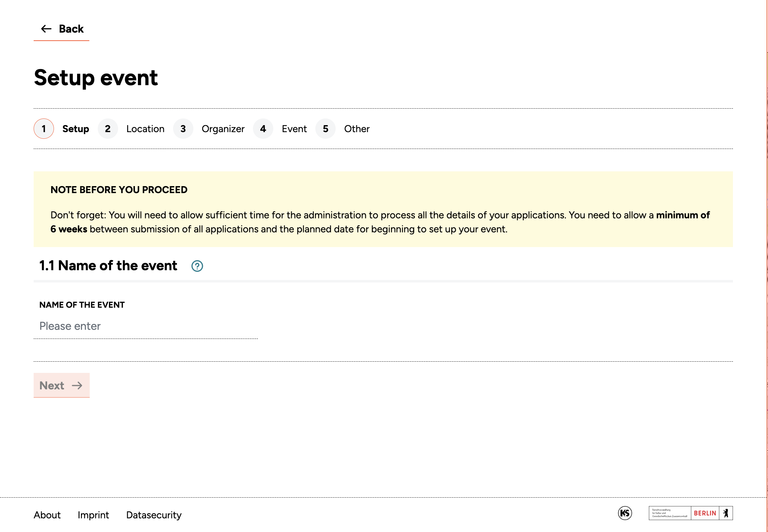Select step 4 number circle
768x532 pixels.
coord(263,129)
